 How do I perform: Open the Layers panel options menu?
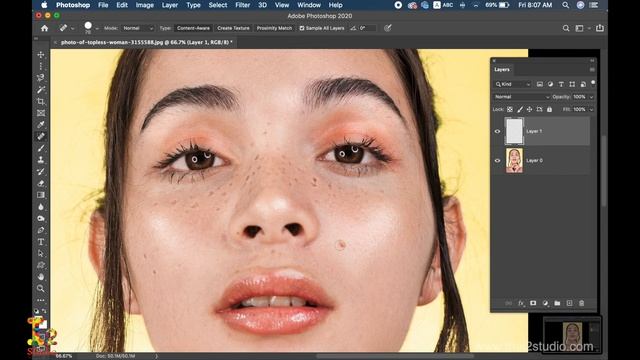(592, 70)
